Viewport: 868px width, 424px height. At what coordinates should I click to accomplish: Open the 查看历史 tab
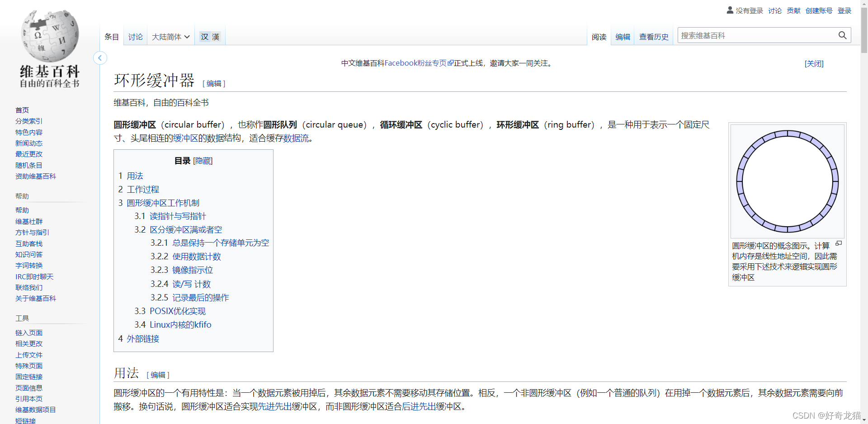pos(654,37)
